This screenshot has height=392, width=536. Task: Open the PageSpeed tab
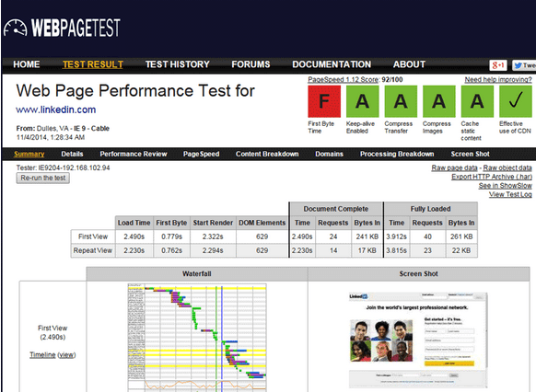pyautogui.click(x=201, y=154)
